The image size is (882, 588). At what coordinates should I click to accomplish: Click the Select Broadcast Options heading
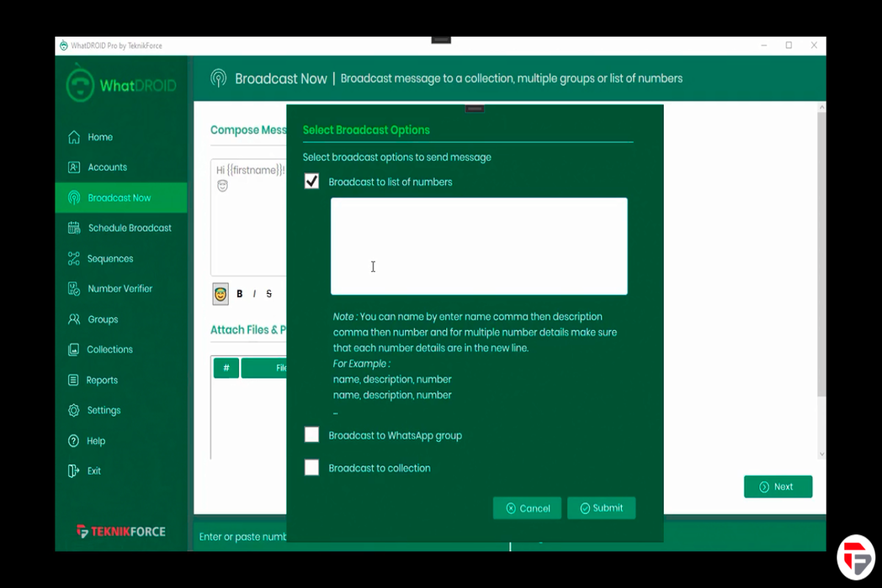click(x=366, y=130)
